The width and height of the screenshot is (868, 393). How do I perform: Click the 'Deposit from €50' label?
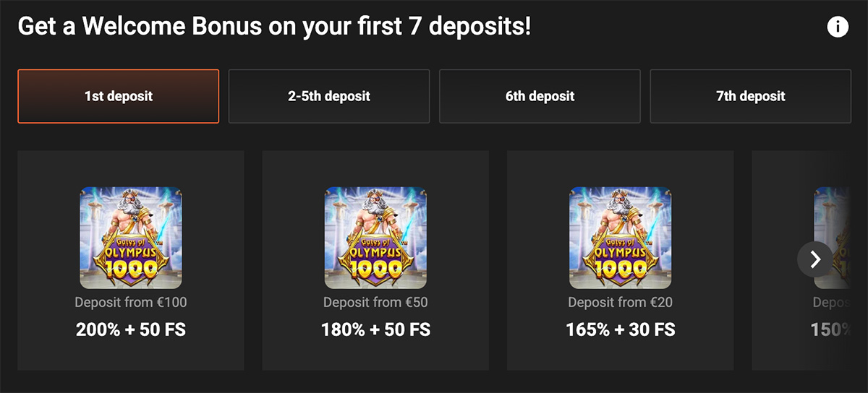click(x=375, y=302)
